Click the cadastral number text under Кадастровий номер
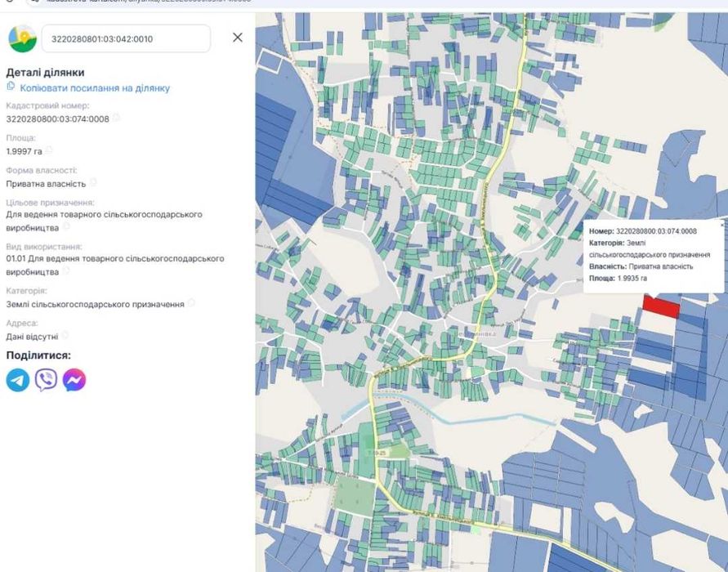Screen dimensions: 728x572 click(x=57, y=118)
